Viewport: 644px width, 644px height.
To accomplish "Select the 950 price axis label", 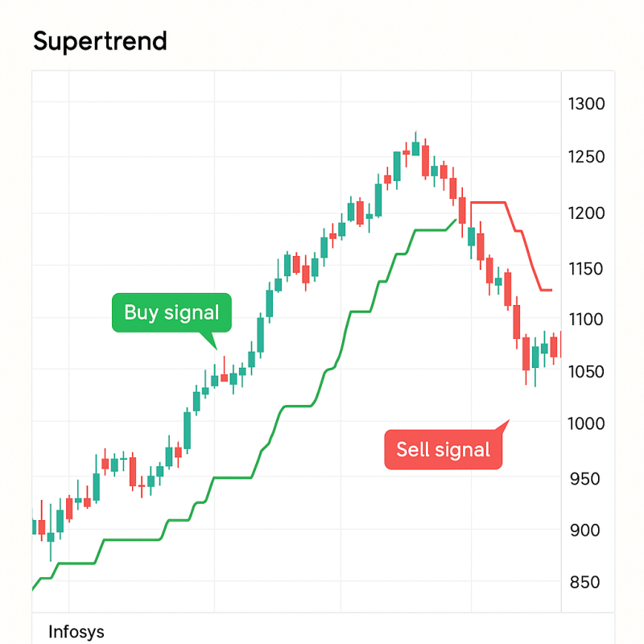I will [x=585, y=479].
